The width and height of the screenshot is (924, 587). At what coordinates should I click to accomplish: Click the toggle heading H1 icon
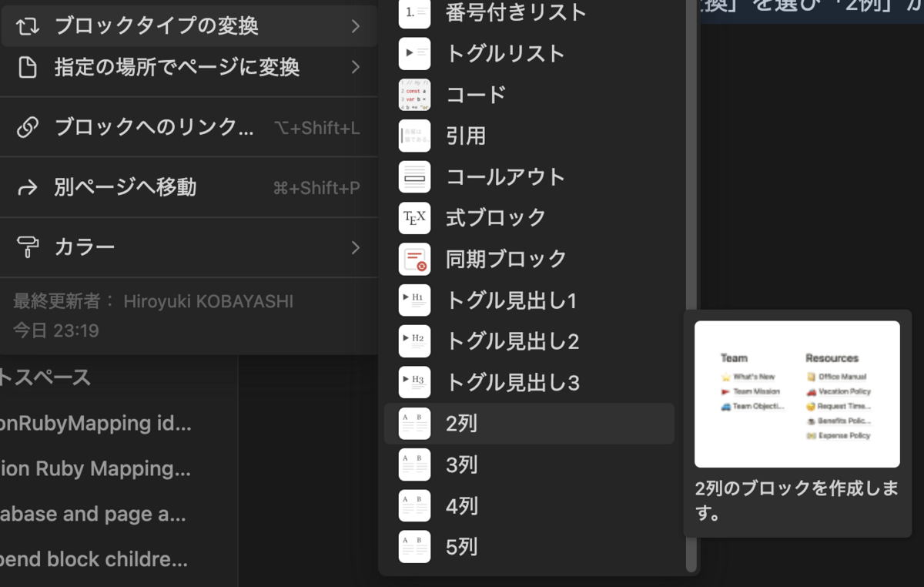414,300
